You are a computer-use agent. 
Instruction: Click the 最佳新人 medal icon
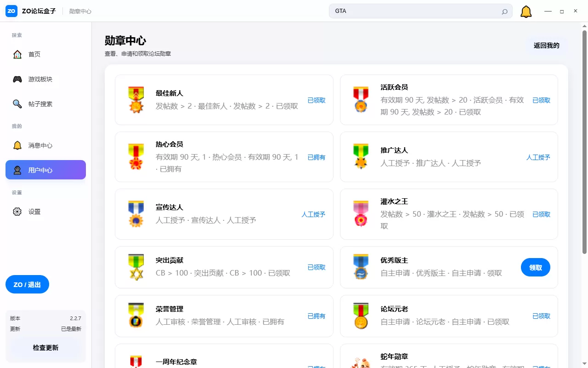[136, 100]
